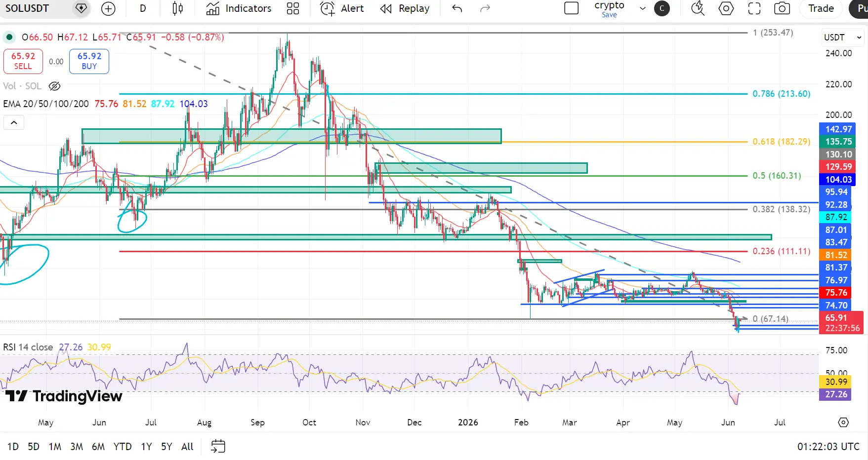Select the RSI 14 close indicator legend
The image size is (868, 460).
point(28,347)
